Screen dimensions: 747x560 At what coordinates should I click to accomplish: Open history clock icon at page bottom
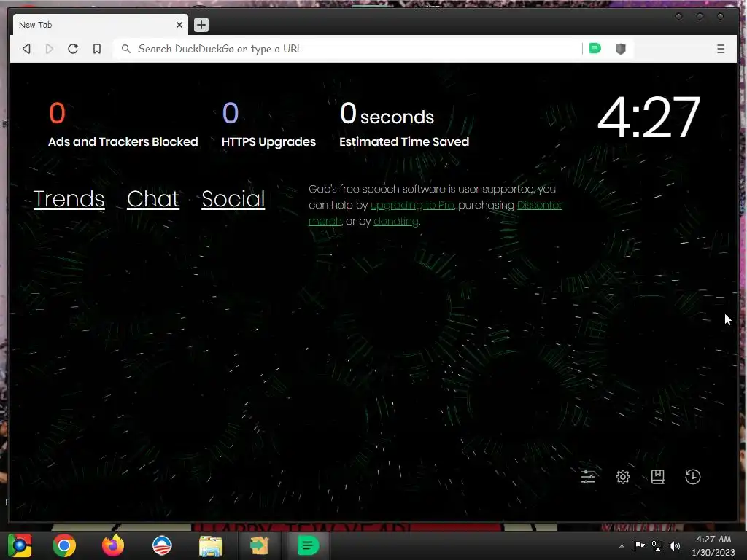(693, 477)
